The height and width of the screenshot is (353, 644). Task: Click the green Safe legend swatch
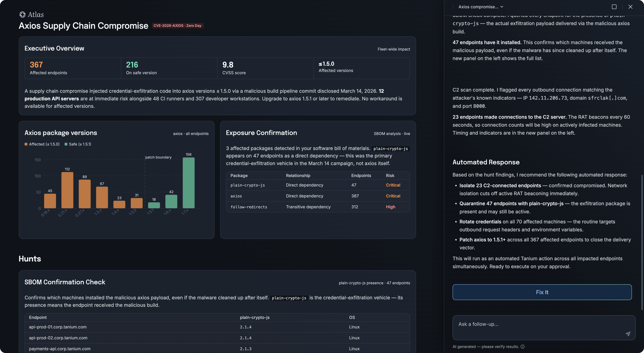tap(66, 144)
